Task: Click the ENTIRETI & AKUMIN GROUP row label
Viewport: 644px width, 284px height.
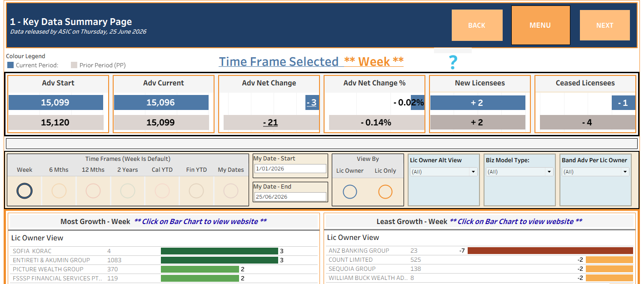Action: click(x=51, y=260)
